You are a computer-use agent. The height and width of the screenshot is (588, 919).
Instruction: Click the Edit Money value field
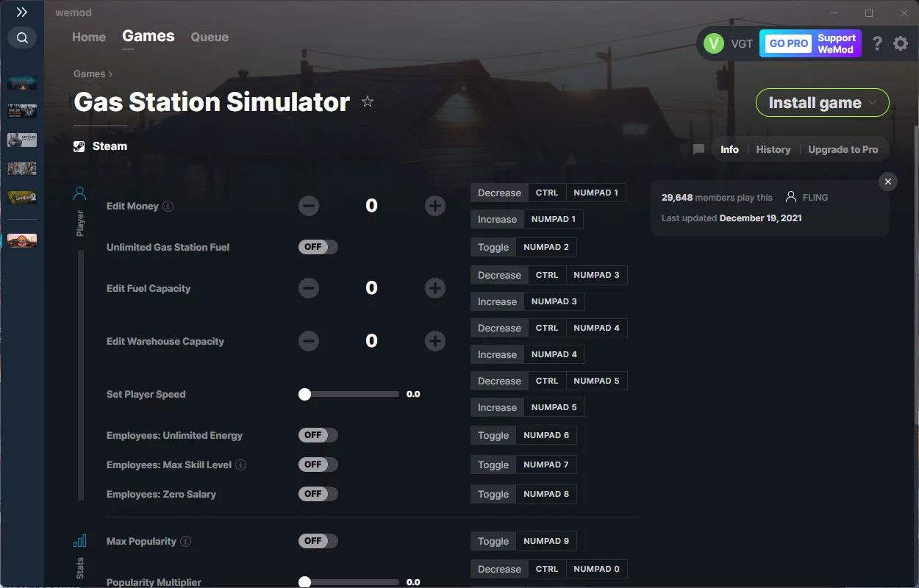click(371, 206)
